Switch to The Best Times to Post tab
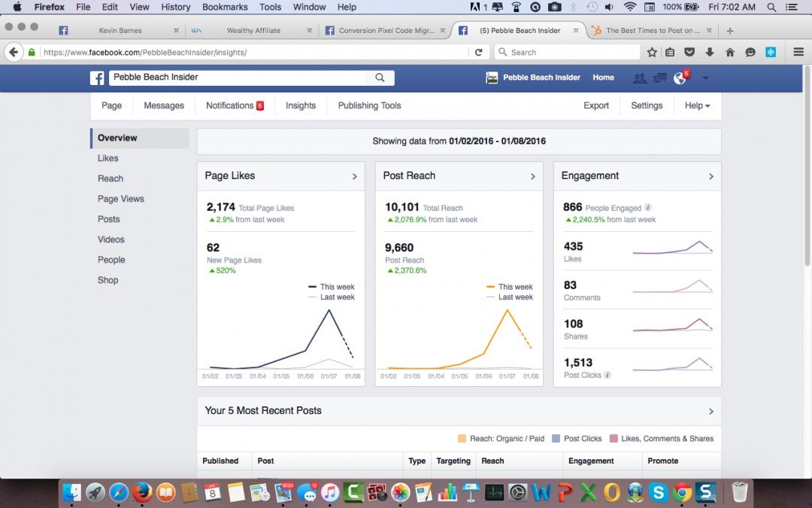Image resolution: width=812 pixels, height=508 pixels. pos(653,31)
